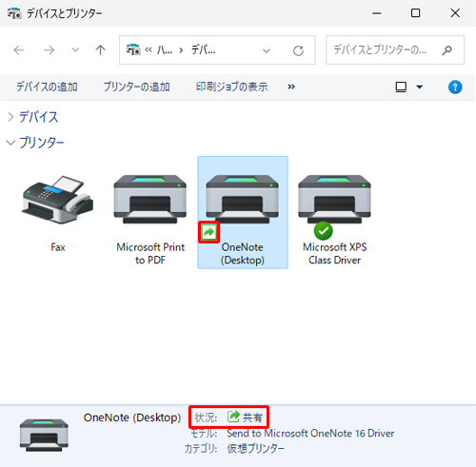
Task: Focus the search Devices and Printers field
Action: [x=395, y=50]
